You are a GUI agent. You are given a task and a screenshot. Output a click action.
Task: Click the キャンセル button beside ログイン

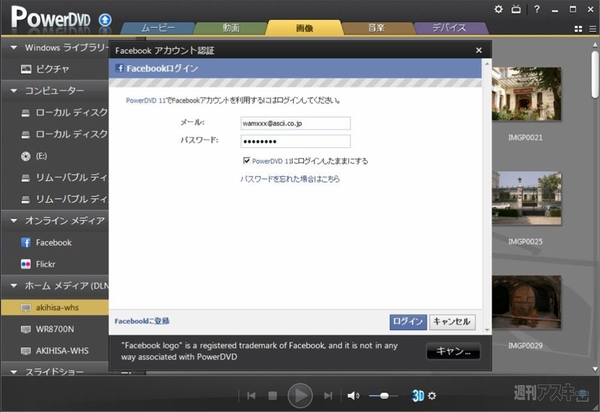point(452,322)
